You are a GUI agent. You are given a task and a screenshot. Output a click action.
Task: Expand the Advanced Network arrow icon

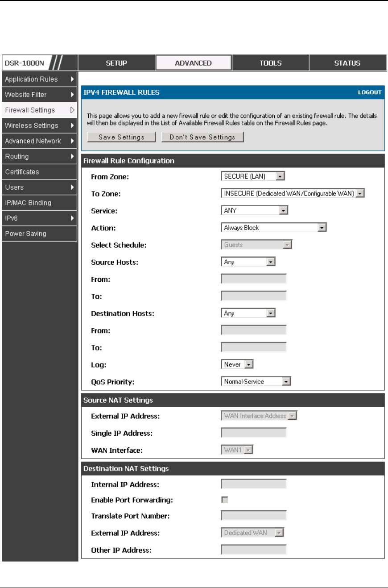pos(72,141)
